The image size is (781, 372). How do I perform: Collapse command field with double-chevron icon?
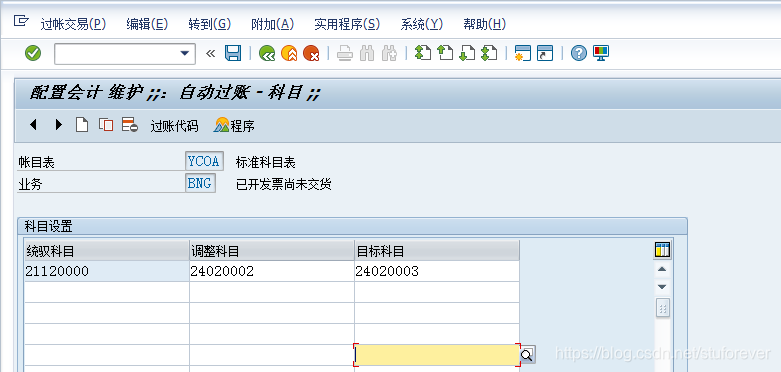(210, 53)
